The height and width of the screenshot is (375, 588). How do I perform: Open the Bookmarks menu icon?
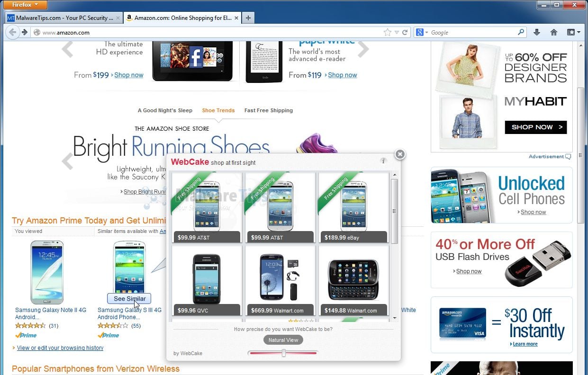tap(573, 32)
